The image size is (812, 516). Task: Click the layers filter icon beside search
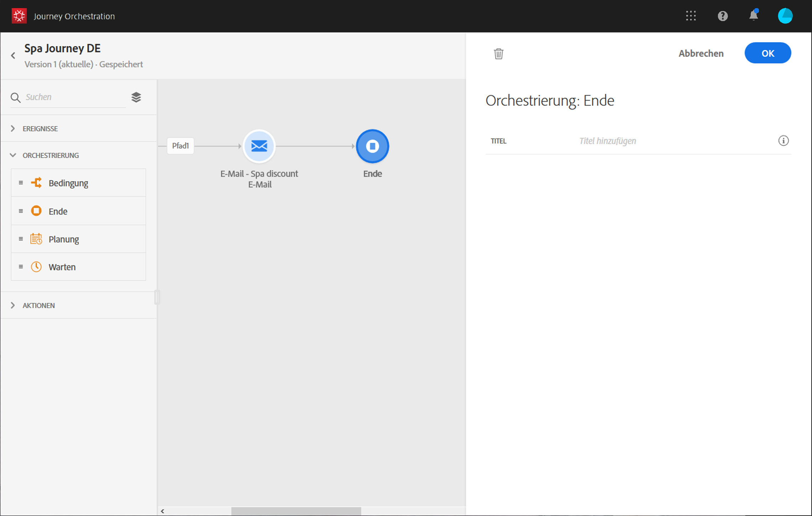[136, 97]
